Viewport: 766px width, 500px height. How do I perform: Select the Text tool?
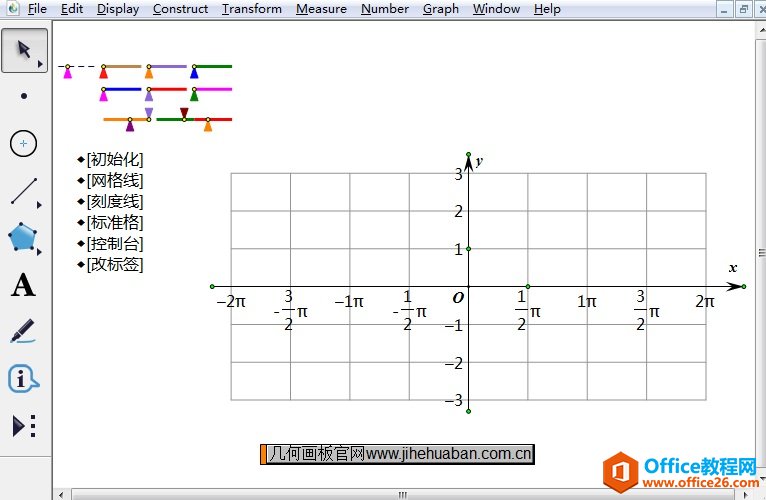[x=23, y=285]
